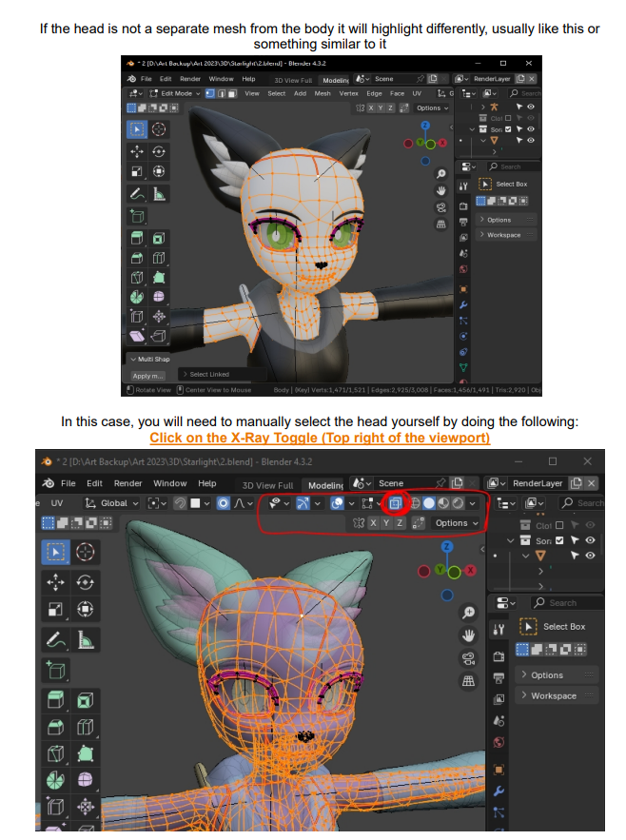The image size is (626, 840).
Task: Switch to rendered viewport shading
Action: [456, 502]
